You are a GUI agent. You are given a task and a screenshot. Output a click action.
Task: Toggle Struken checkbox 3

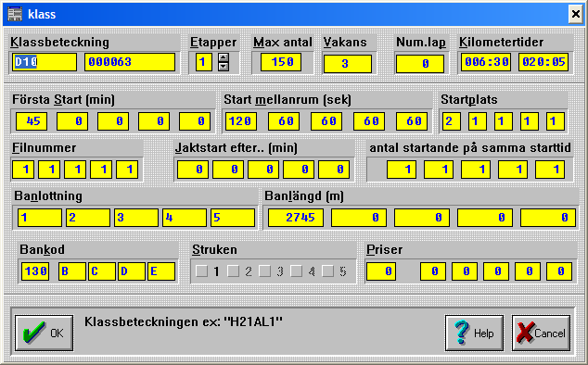(x=264, y=271)
